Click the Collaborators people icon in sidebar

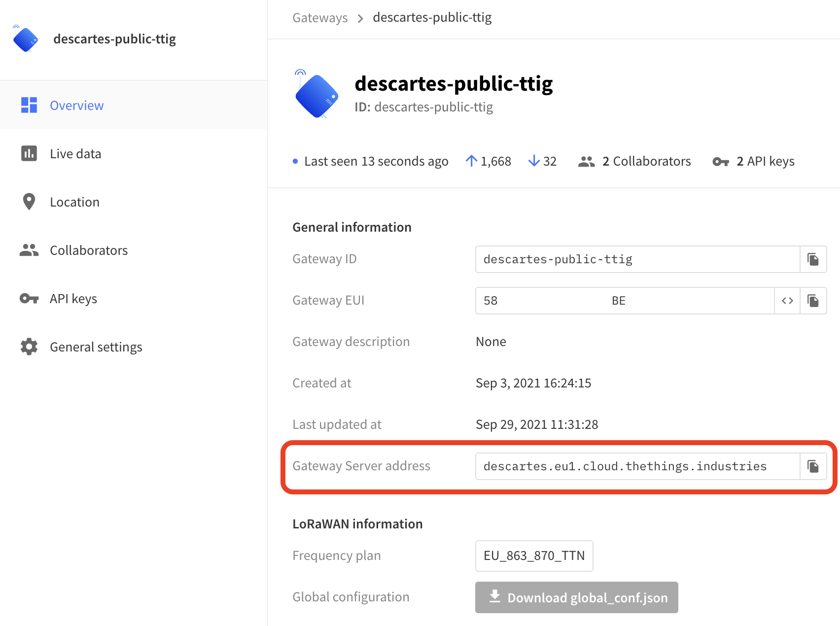pyautogui.click(x=29, y=250)
